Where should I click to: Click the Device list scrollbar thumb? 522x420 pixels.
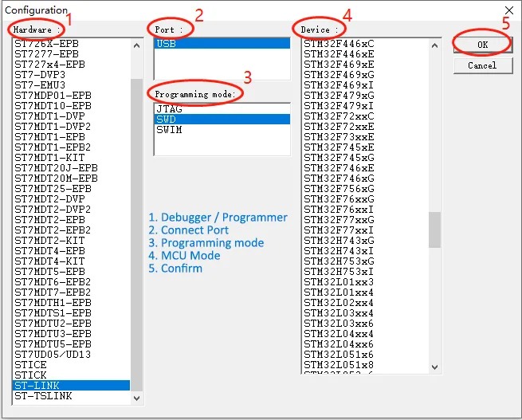(434, 230)
